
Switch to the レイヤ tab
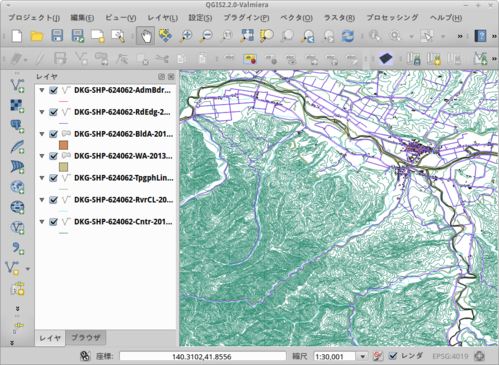50,338
